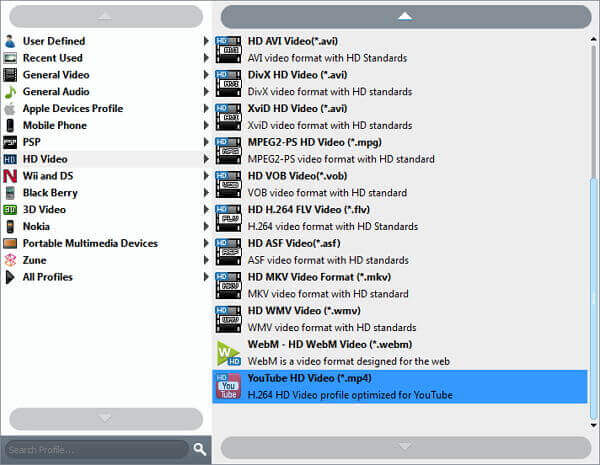Open the Portable Multimedia Devices category
This screenshot has width=600, height=465.
106,243
